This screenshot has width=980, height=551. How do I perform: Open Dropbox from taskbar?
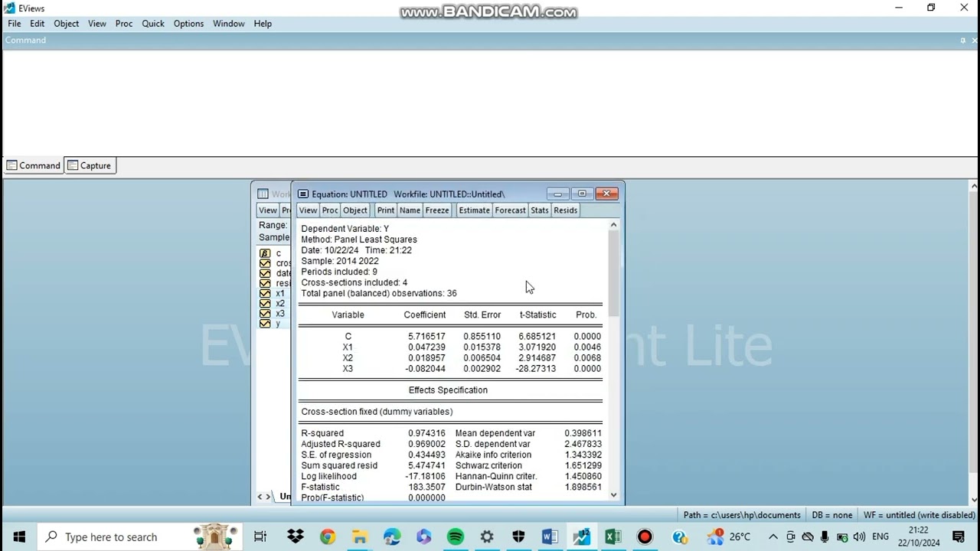296,536
